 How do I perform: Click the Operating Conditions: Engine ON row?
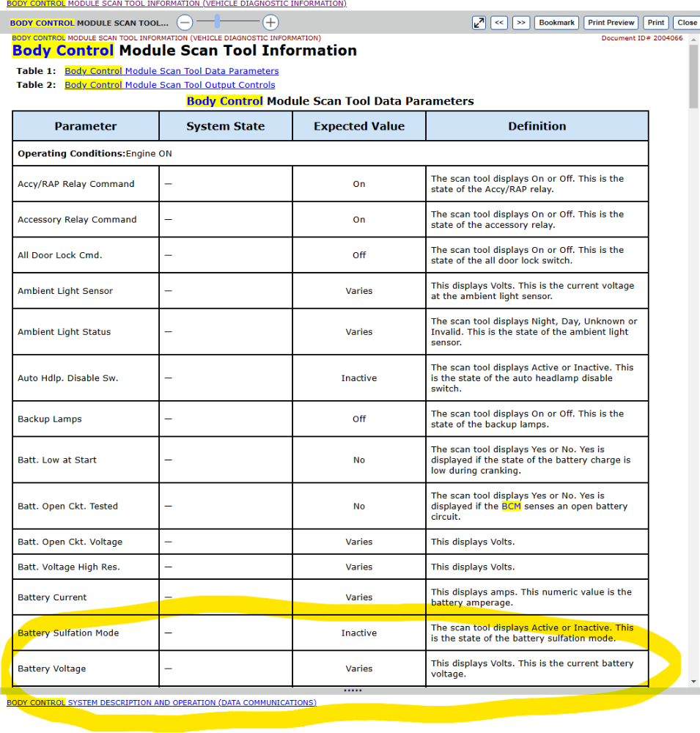pyautogui.click(x=330, y=153)
